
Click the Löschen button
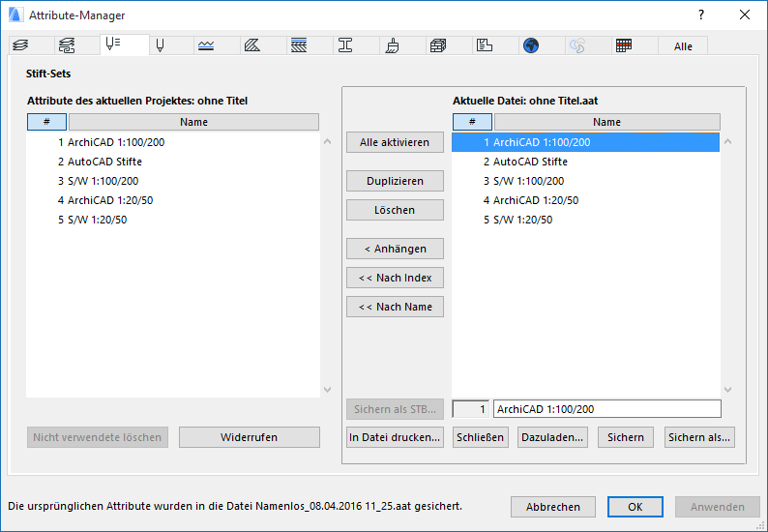[395, 210]
